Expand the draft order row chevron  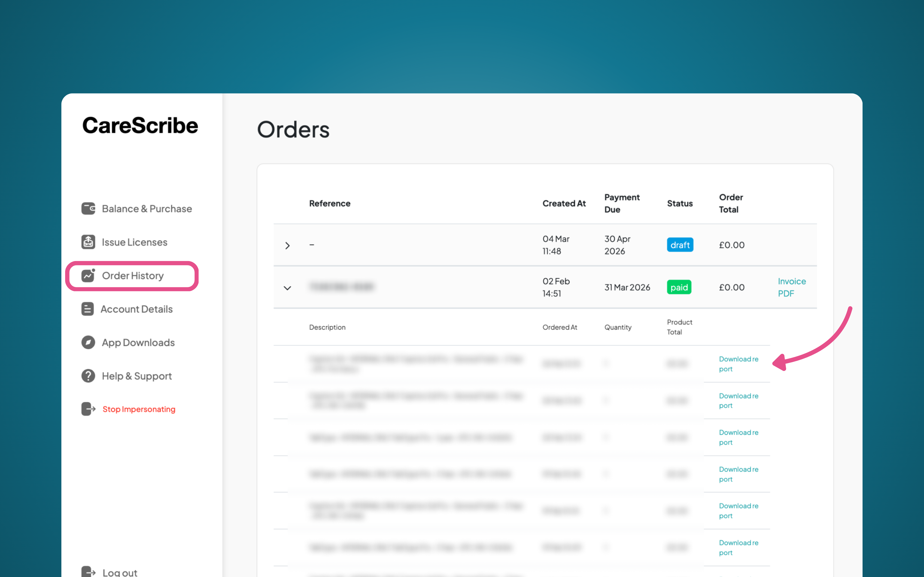coord(288,245)
